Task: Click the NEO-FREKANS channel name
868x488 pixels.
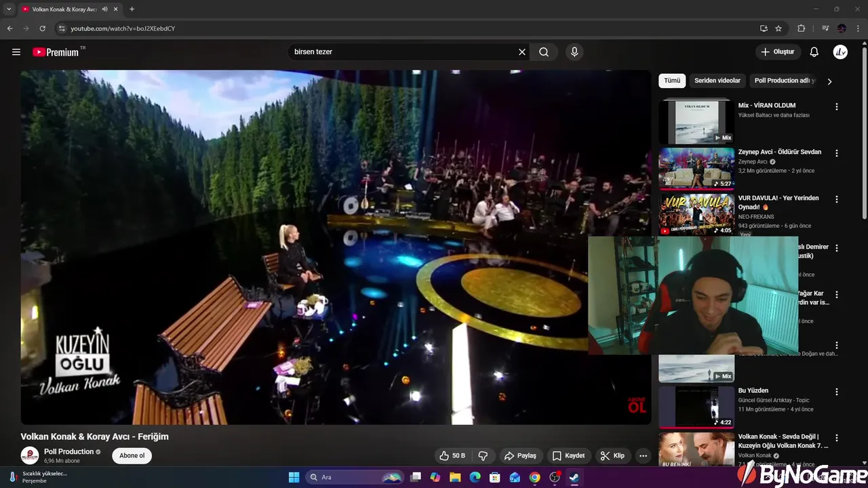Action: 756,217
